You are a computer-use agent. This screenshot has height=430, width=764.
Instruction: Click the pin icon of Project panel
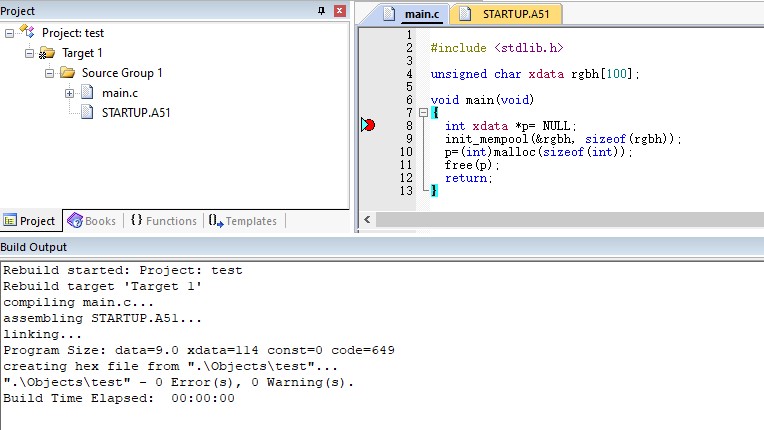(321, 10)
